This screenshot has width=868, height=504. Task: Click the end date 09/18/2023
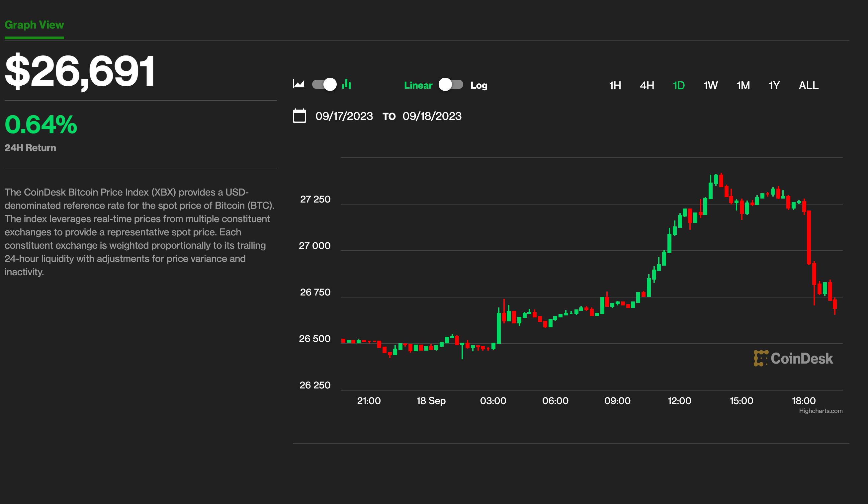coord(432,116)
